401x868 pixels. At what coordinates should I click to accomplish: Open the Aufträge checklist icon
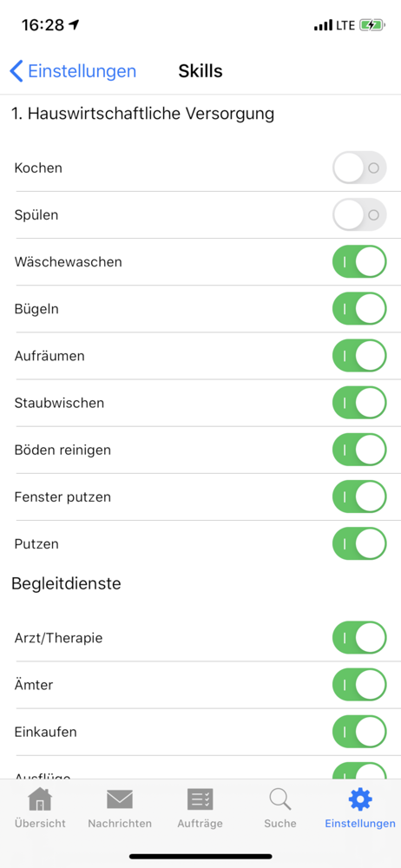(x=200, y=799)
